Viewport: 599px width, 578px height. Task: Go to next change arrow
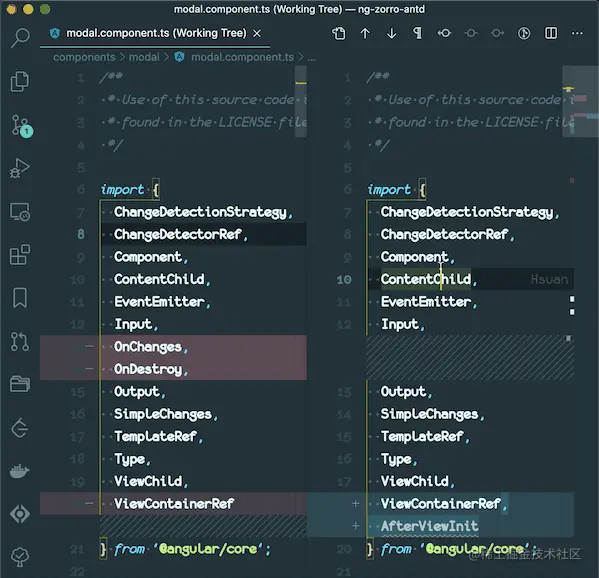tap(392, 33)
